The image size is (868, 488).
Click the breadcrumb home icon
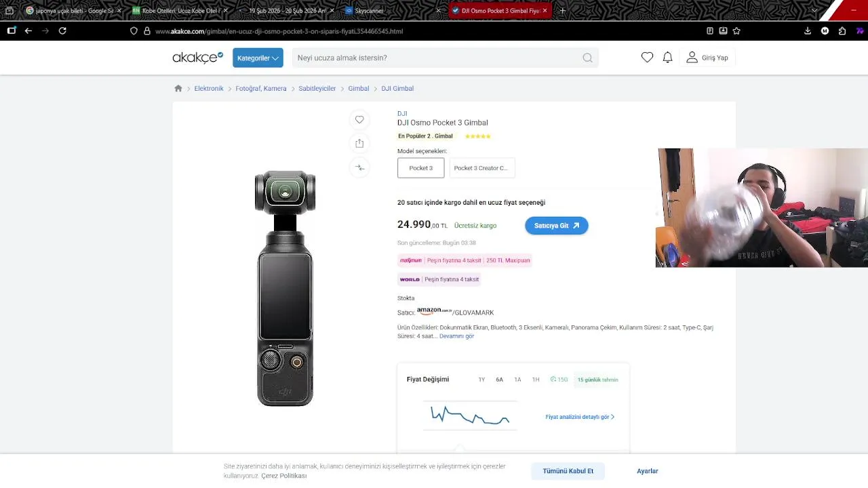178,88
